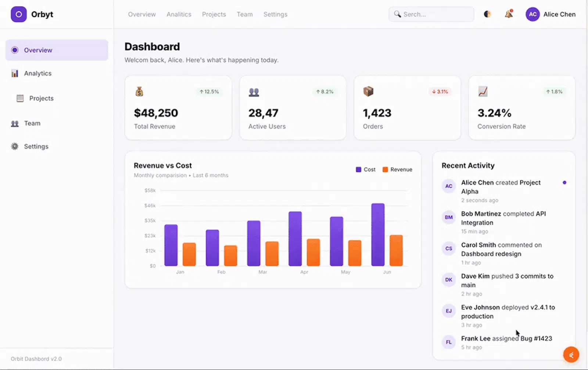Click the money bag Total Revenue icon
Image resolution: width=588 pixels, height=370 pixels.
click(139, 91)
